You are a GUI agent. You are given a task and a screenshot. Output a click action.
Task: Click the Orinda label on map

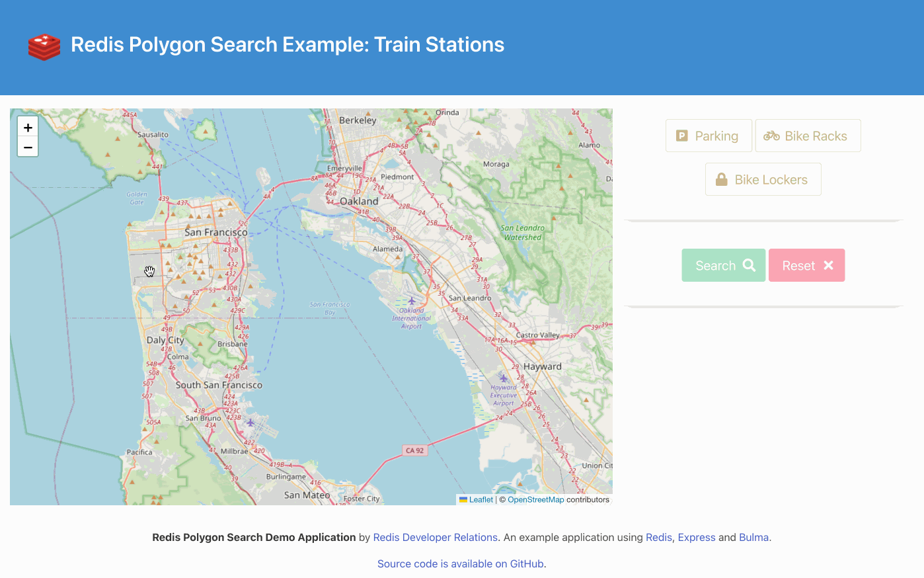(x=447, y=112)
